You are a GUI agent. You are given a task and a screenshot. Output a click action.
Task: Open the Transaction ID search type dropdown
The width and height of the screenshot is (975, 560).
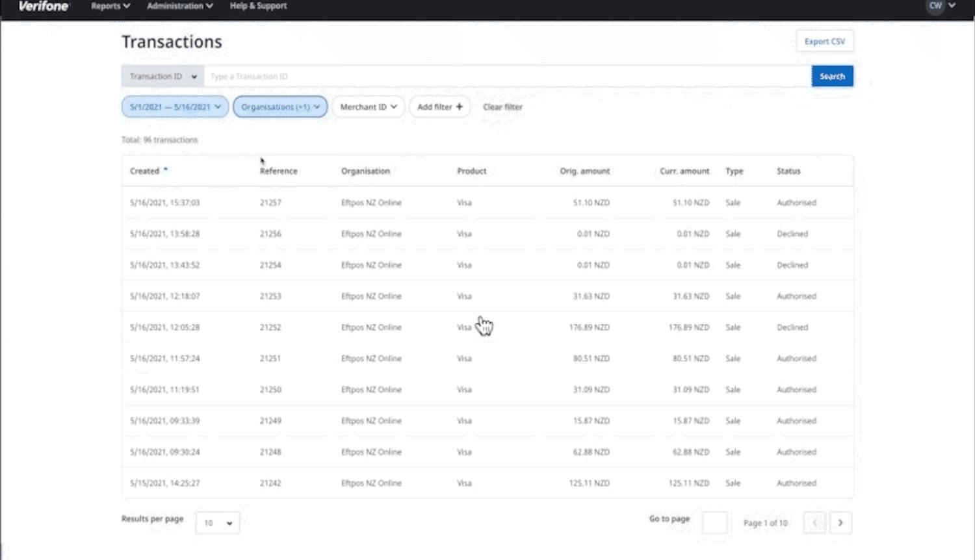(x=162, y=76)
